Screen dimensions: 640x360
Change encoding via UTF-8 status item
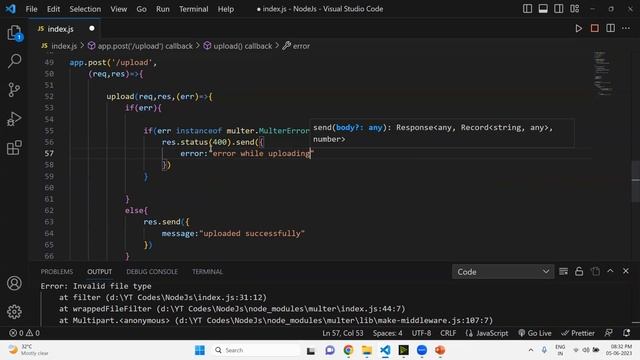point(421,333)
